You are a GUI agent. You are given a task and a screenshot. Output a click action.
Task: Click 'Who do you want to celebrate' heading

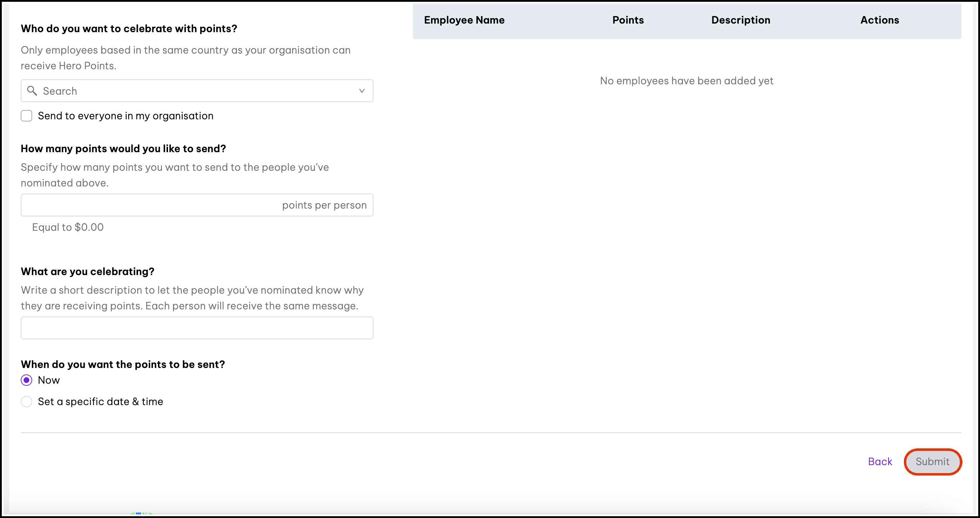[129, 29]
